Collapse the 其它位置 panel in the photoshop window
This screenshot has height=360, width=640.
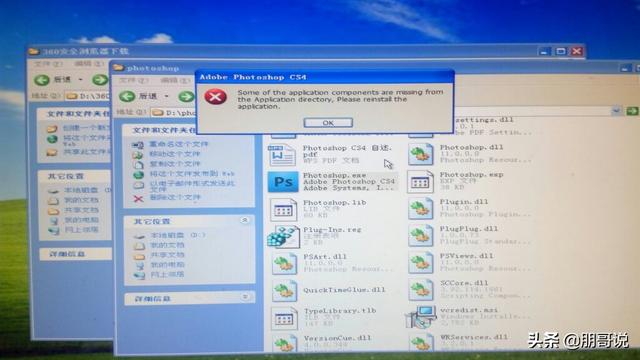point(244,220)
